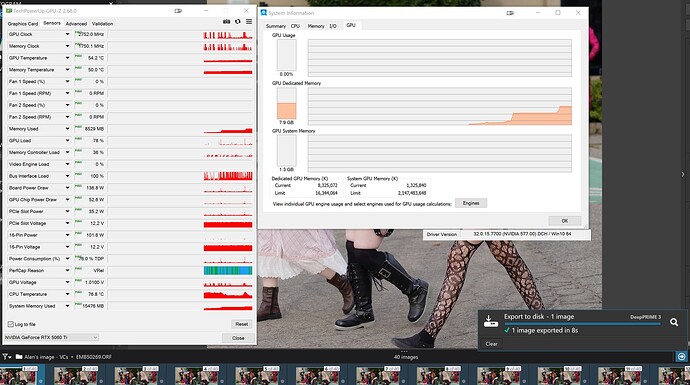
Task: Expand the PerfCap Reason sensor dropdown
Action: [x=67, y=271]
